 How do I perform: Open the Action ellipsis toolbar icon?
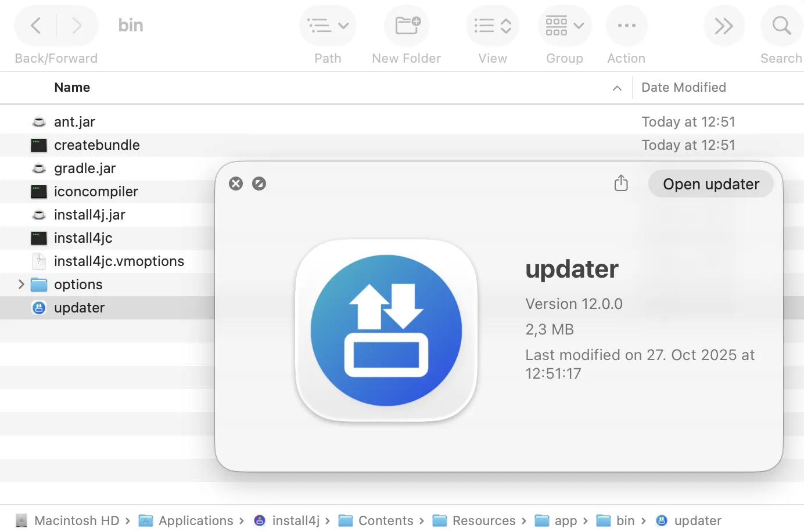(x=626, y=25)
